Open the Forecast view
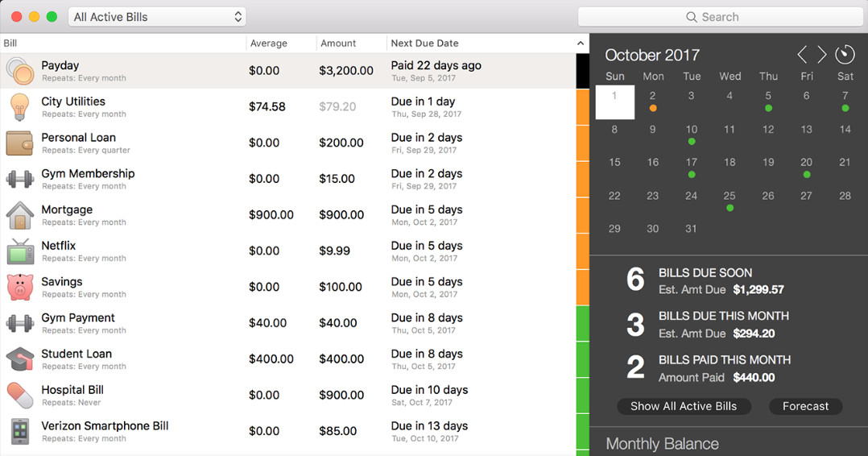 [x=805, y=406]
